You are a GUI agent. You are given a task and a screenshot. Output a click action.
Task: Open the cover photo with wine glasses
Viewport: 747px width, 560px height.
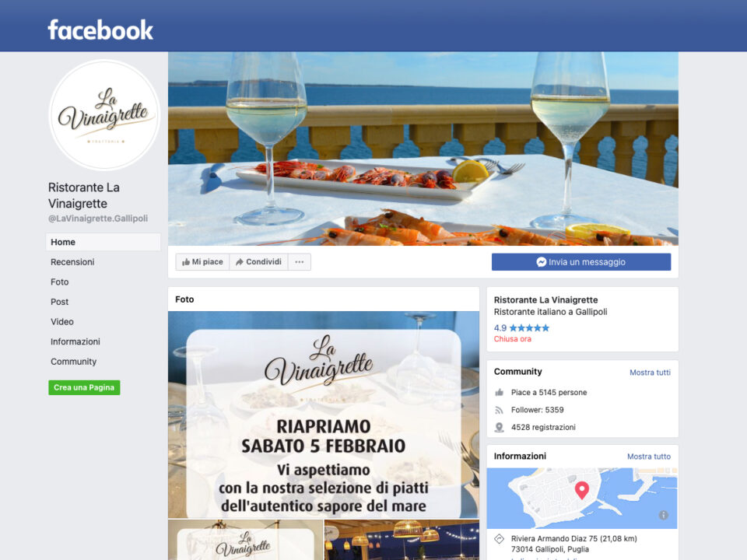(x=423, y=149)
